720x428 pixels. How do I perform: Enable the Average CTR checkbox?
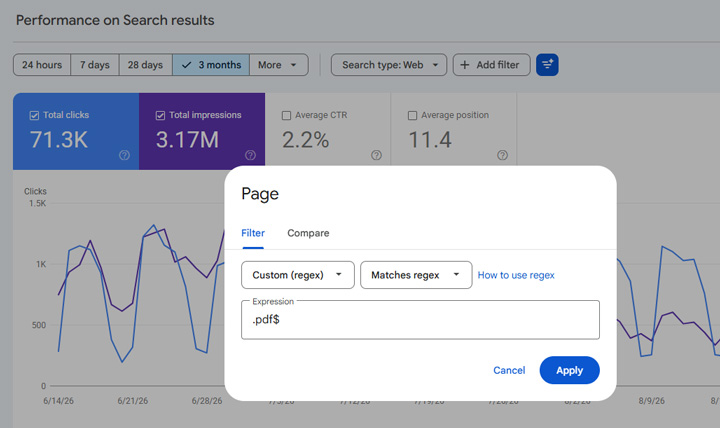tap(287, 115)
